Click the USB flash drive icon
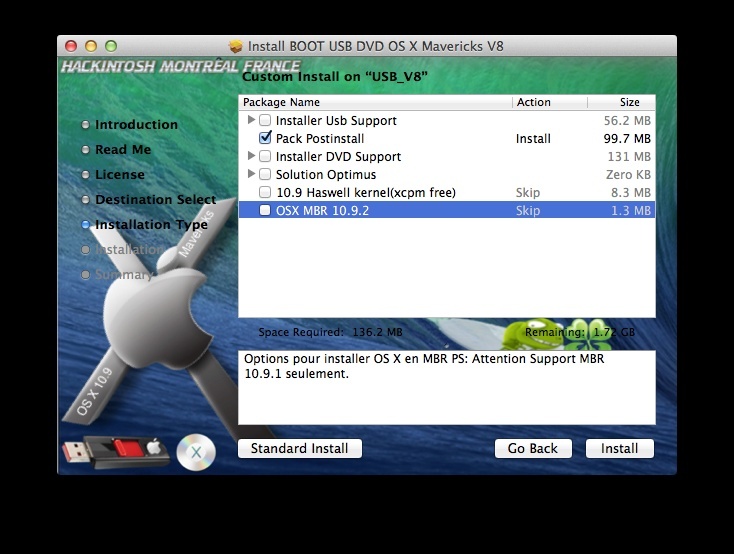Viewport: 734px width, 554px height. pyautogui.click(x=116, y=451)
